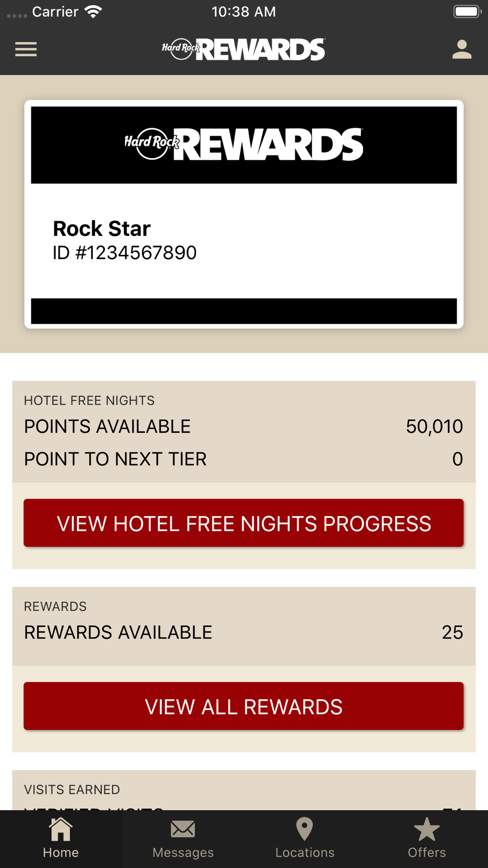Switch to the Messages tab label
This screenshot has height=868, width=488.
click(183, 852)
